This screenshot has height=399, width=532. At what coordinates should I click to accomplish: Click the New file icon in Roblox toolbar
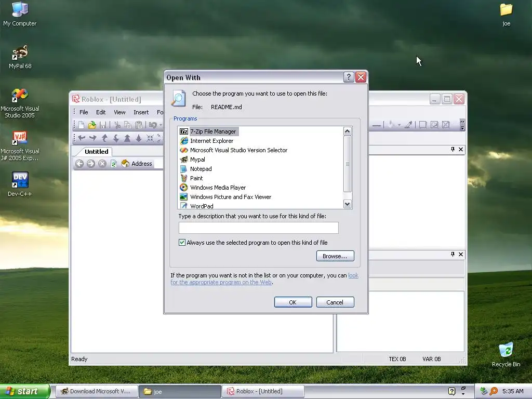pyautogui.click(x=82, y=125)
